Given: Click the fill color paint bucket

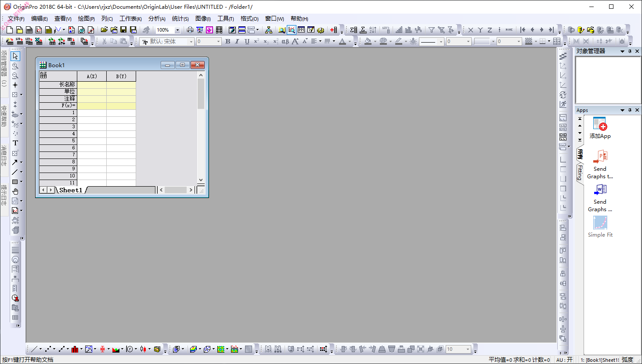Looking at the screenshot, I should pyautogui.click(x=368, y=41).
